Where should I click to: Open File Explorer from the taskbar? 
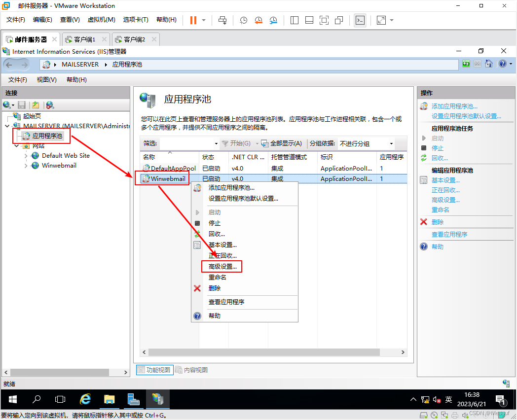[109, 400]
